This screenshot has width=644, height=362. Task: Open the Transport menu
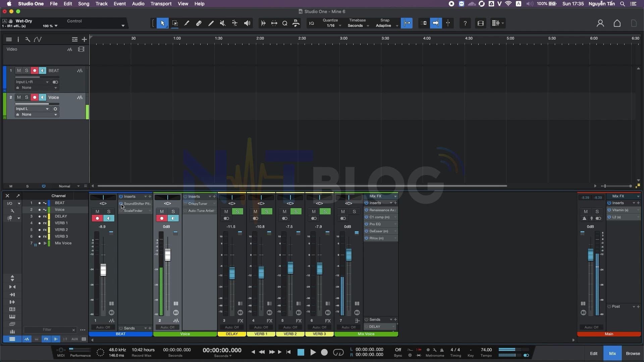tap(161, 4)
